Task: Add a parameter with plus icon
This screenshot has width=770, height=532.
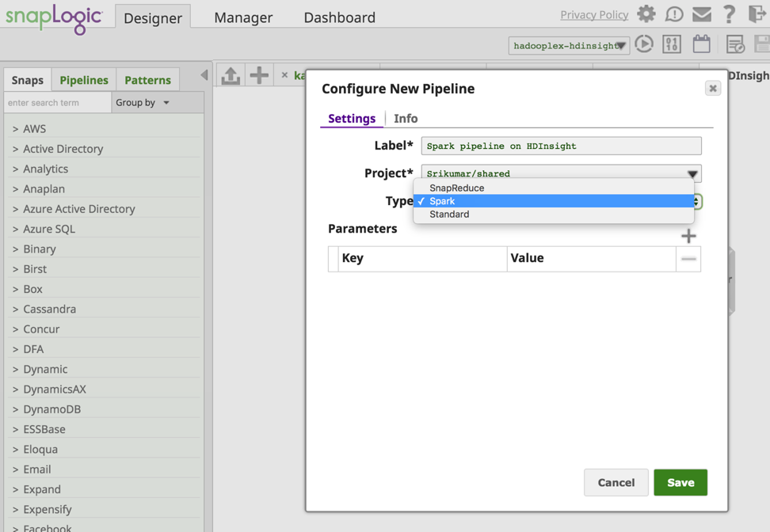Action: (x=688, y=236)
